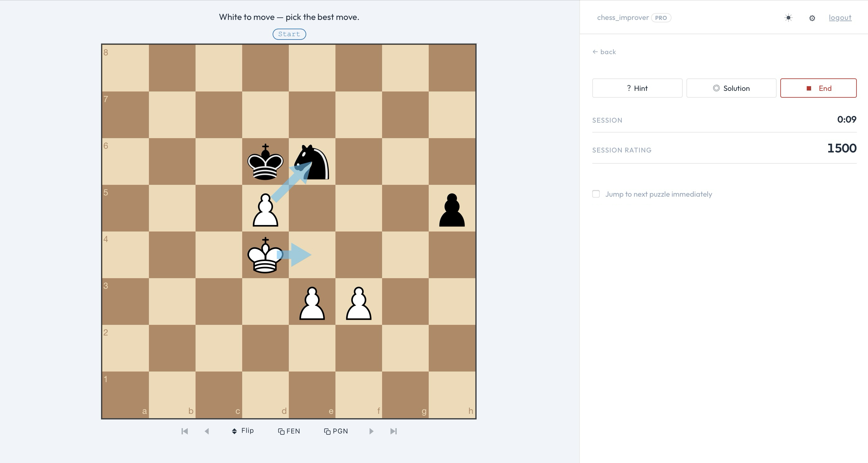Open chess_improver PRO profile name
The width and height of the screenshot is (868, 463).
[623, 17]
